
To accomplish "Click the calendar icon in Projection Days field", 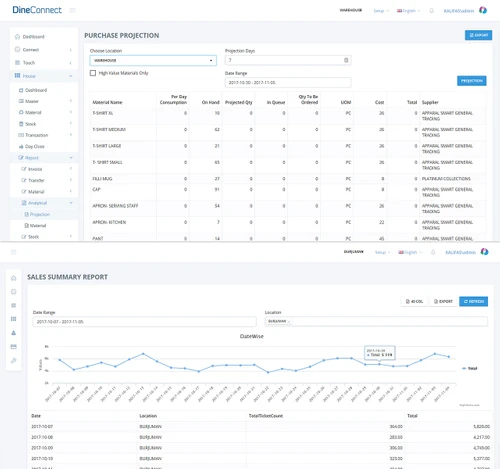I will tap(346, 60).
